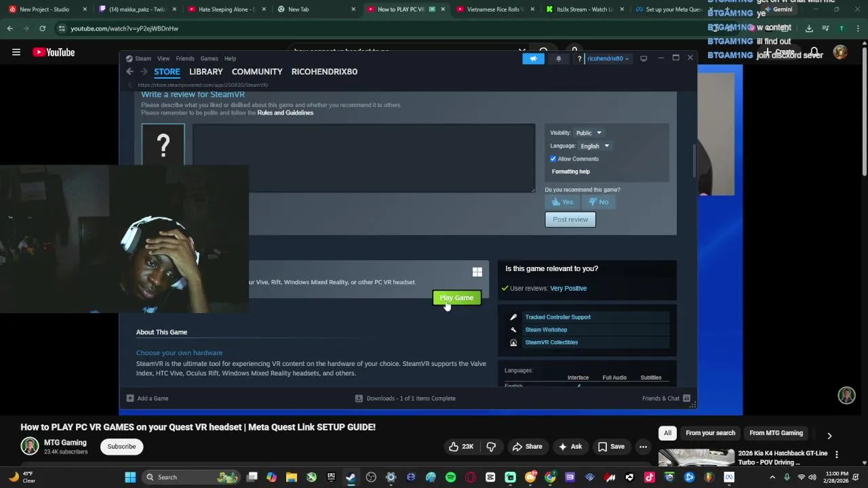Open File Explorer from the taskbar

(x=291, y=477)
